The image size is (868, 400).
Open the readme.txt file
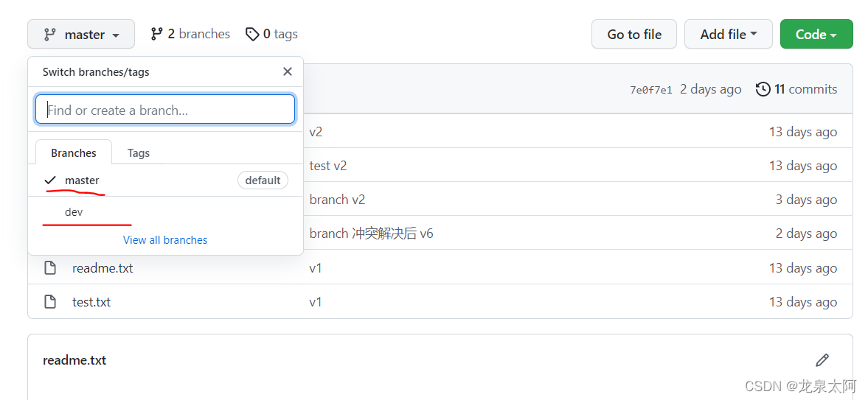pos(103,268)
